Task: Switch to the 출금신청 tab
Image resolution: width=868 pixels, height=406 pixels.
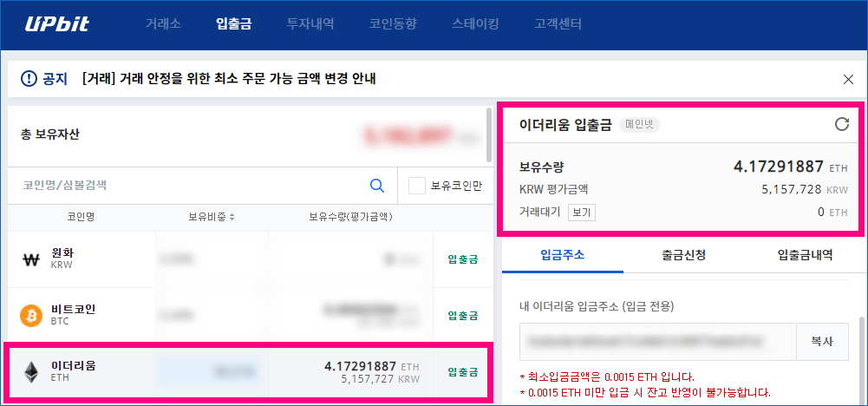Action: coord(683,255)
